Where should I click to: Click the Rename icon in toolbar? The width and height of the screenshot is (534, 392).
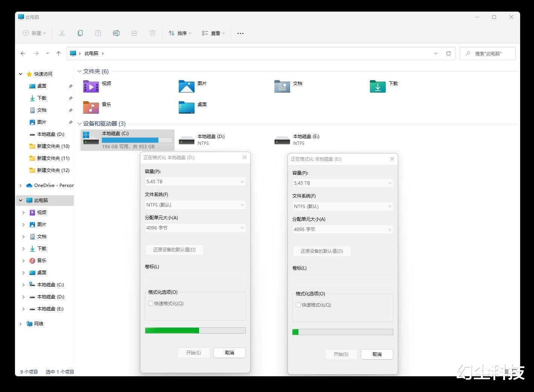(x=116, y=33)
